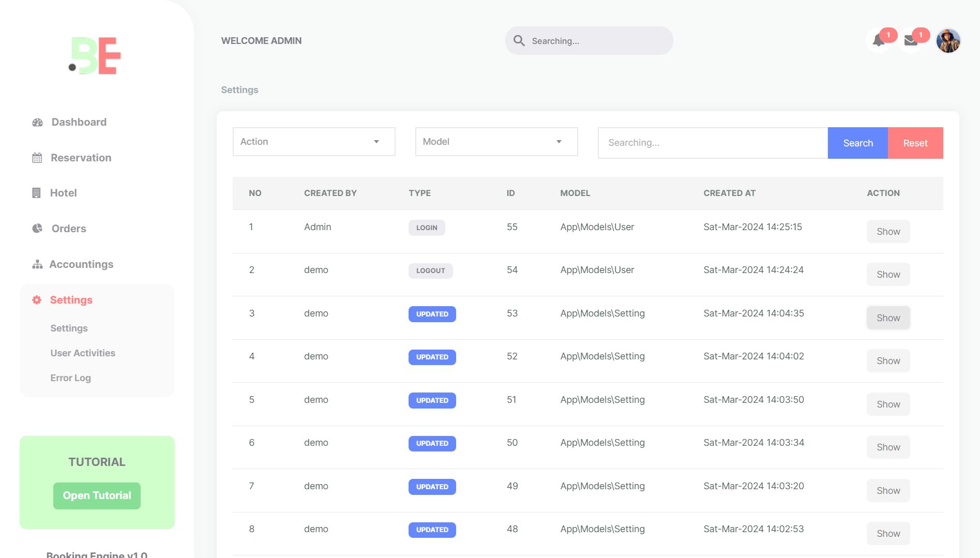The width and height of the screenshot is (980, 558).
Task: Select the Reservation calendar icon
Action: point(36,158)
